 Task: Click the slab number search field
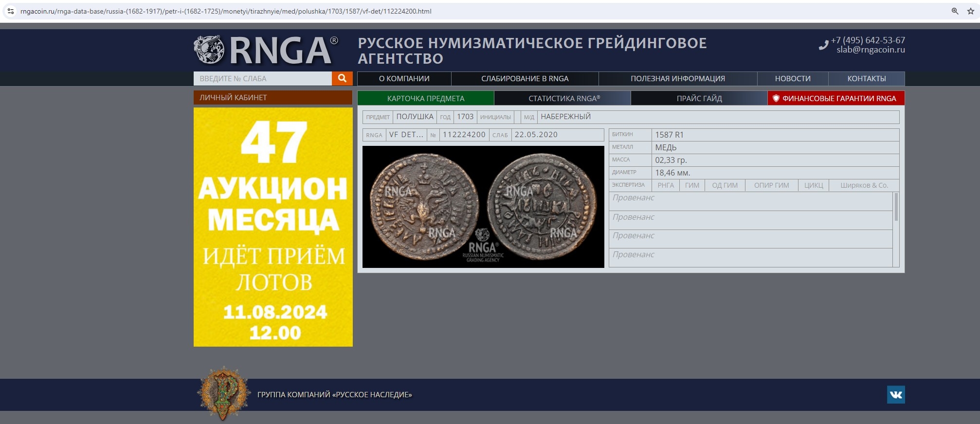click(263, 79)
